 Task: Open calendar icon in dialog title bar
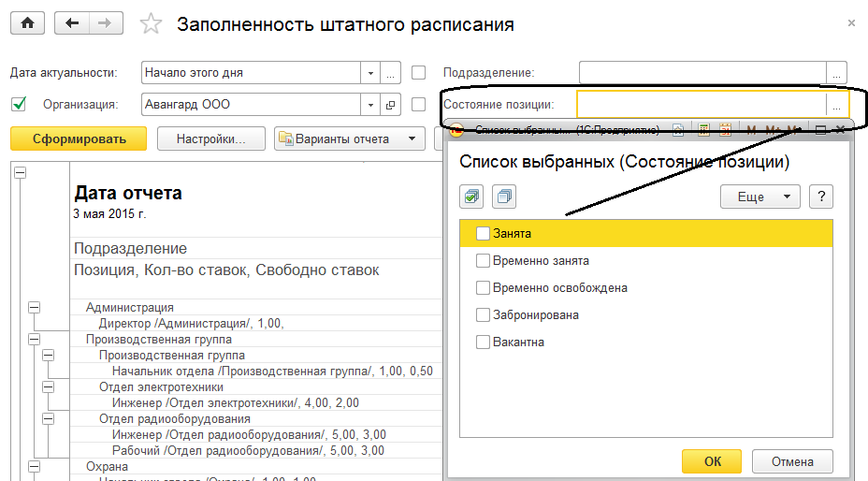pos(723,130)
